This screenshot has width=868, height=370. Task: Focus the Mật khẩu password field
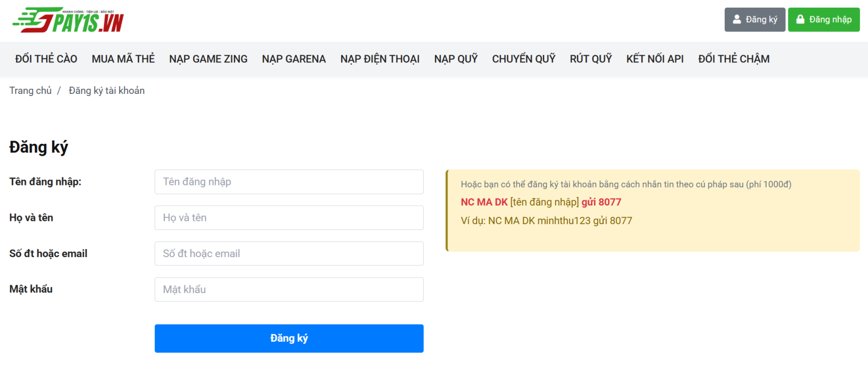[289, 289]
